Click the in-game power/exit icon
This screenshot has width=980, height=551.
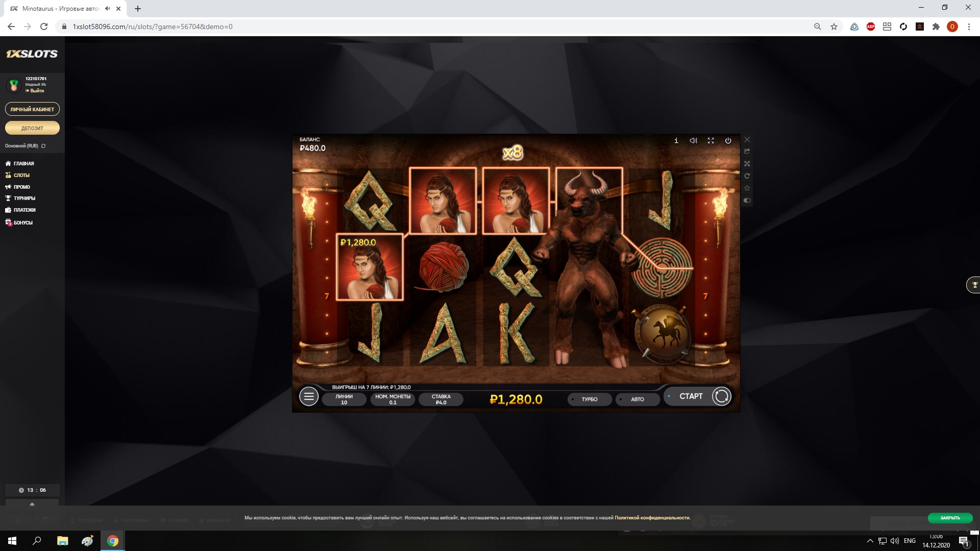[728, 141]
